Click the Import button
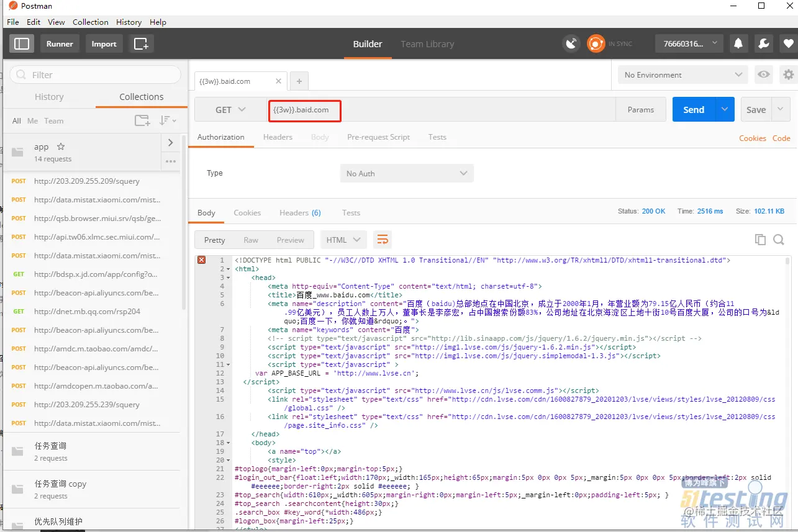Screen dimensions: 798x532 coord(104,43)
